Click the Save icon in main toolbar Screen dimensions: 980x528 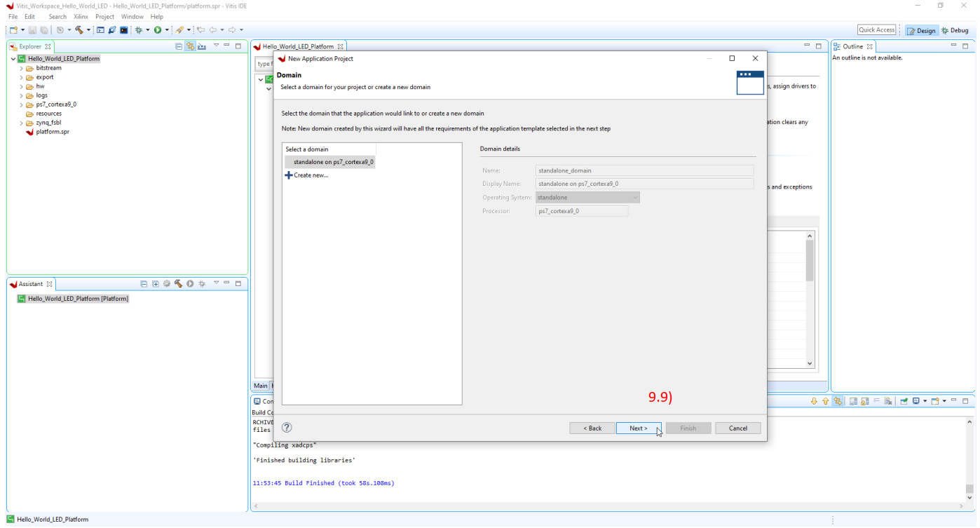(33, 30)
